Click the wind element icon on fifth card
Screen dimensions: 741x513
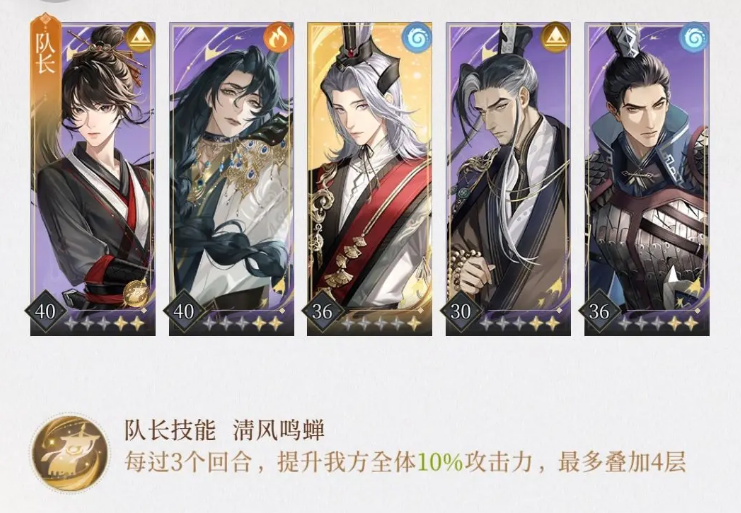point(693,38)
